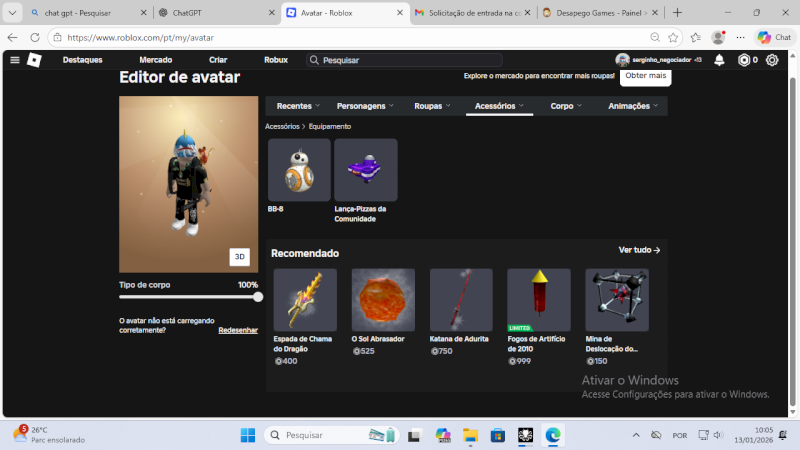Open Robux in the top navigation
Image resolution: width=800 pixels, height=450 pixels.
pos(276,60)
